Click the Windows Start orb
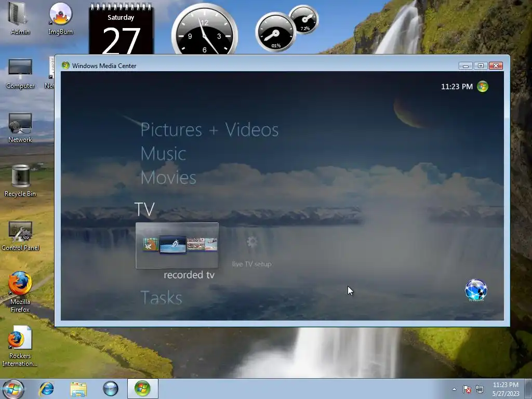Viewport: 532px width, 399px height. point(13,389)
